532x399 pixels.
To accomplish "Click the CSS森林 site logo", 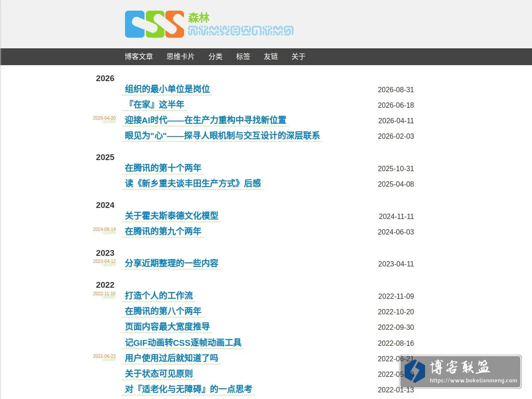I will (209, 24).
